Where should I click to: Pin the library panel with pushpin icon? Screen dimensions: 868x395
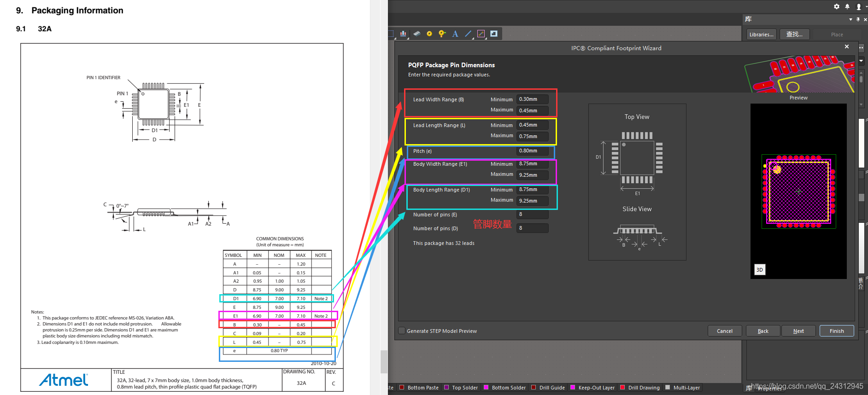[x=858, y=19]
